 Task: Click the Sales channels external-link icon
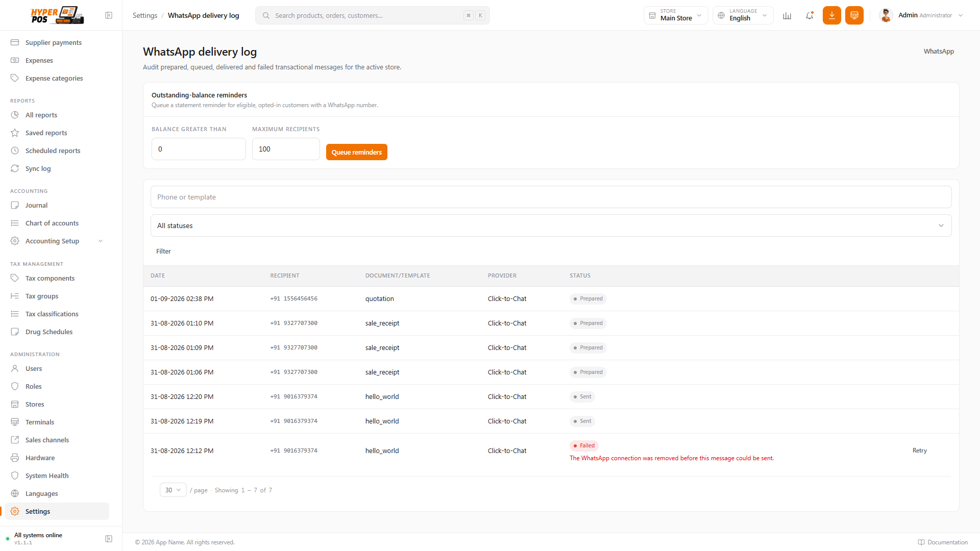(x=15, y=440)
